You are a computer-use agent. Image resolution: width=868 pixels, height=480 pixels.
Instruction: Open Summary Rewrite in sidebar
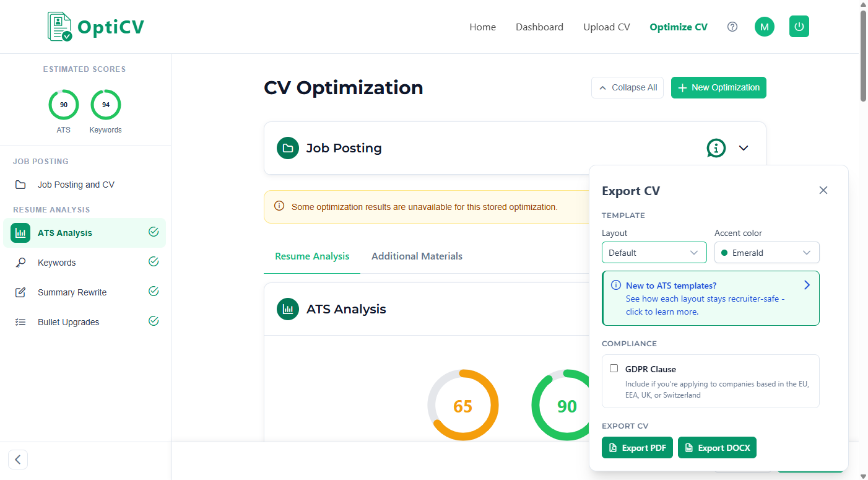[84, 292]
